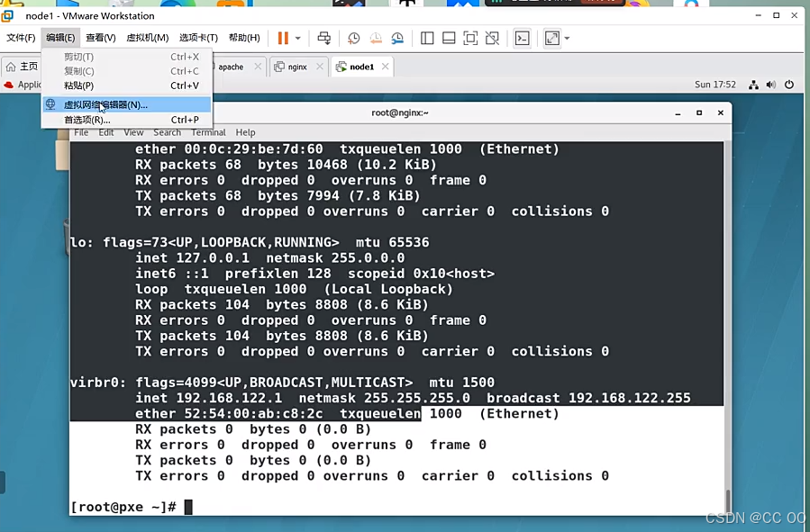Click the guest volume speaker icon
The image size is (810, 532).
pyautogui.click(x=770, y=85)
